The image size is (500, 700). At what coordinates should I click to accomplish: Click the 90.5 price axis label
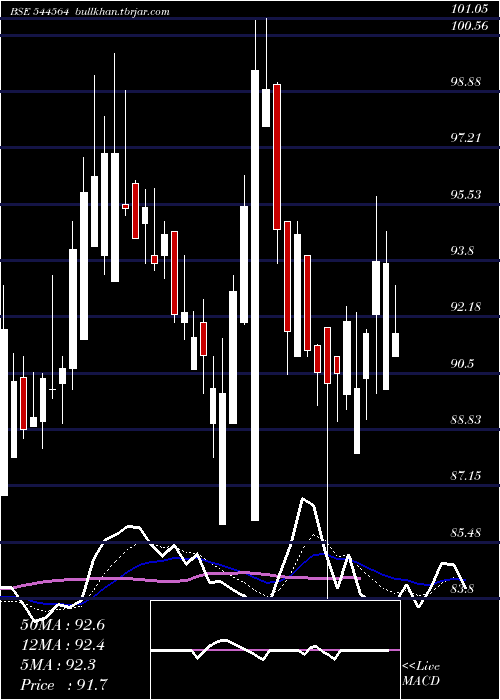click(463, 363)
